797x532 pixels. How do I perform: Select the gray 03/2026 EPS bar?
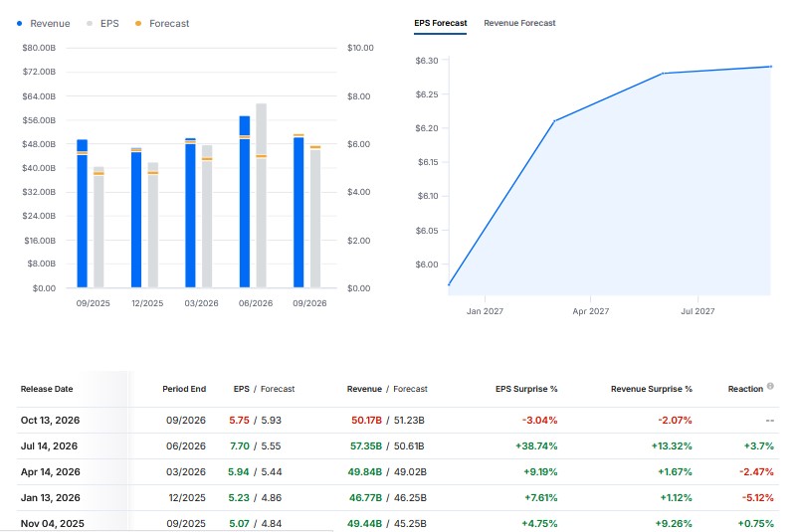click(x=207, y=217)
